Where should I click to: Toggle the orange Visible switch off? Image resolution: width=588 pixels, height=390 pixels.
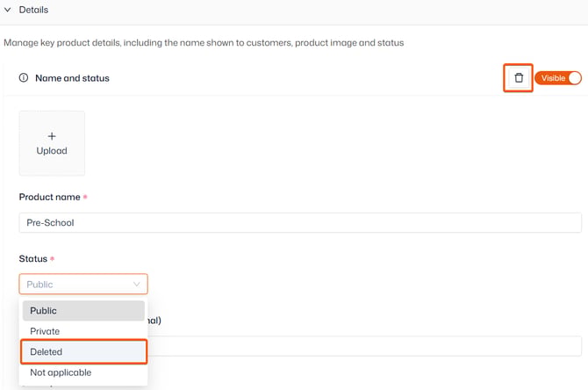coord(558,78)
